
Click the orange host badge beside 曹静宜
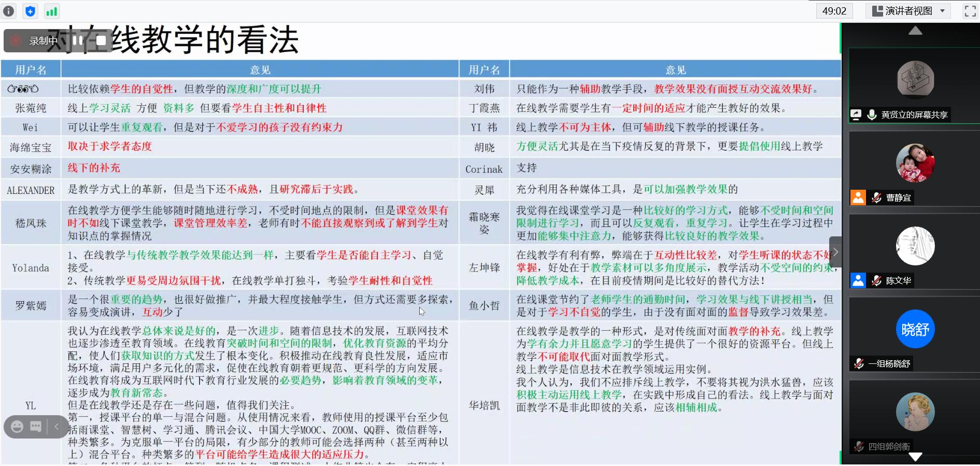pos(858,197)
